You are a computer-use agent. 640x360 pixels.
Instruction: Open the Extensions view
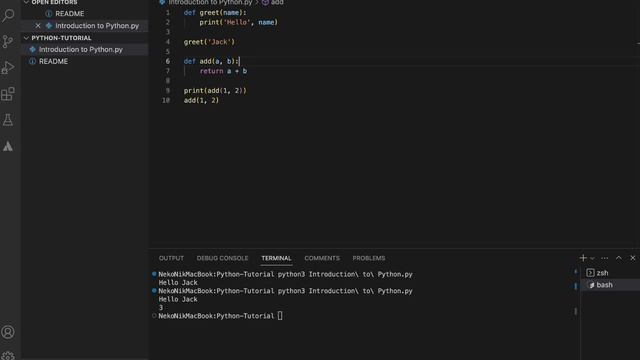click(8, 94)
